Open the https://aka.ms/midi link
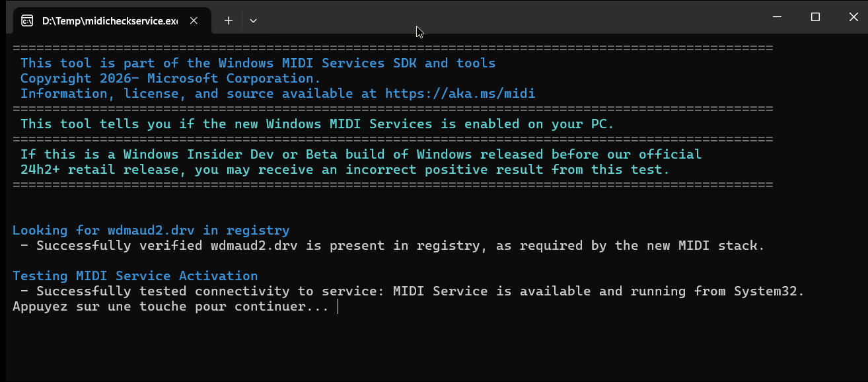Image resolution: width=868 pixels, height=382 pixels. coord(460,93)
